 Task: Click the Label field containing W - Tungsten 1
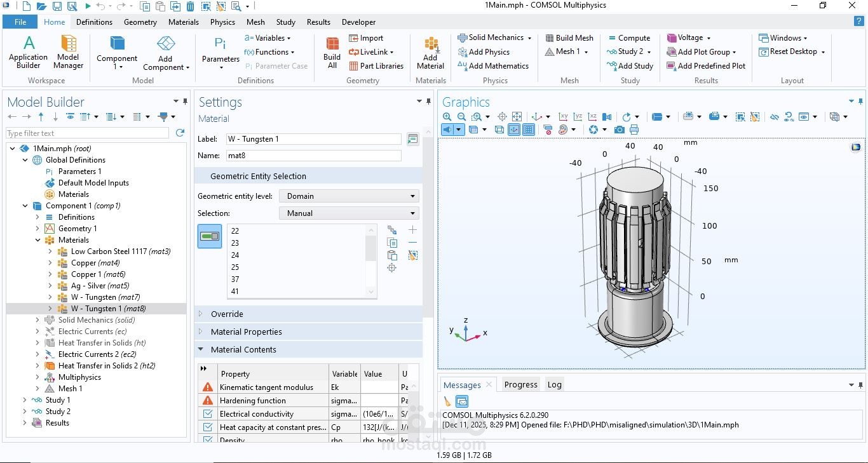tap(314, 139)
